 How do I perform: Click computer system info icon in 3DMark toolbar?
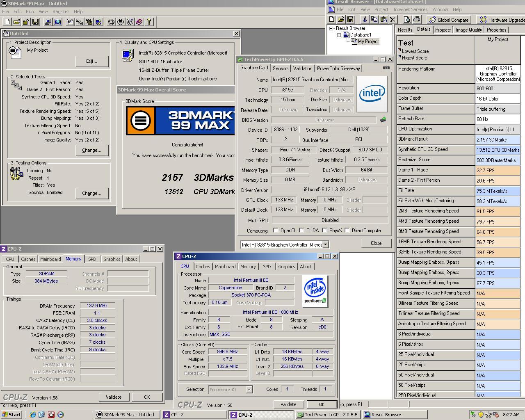(48, 22)
